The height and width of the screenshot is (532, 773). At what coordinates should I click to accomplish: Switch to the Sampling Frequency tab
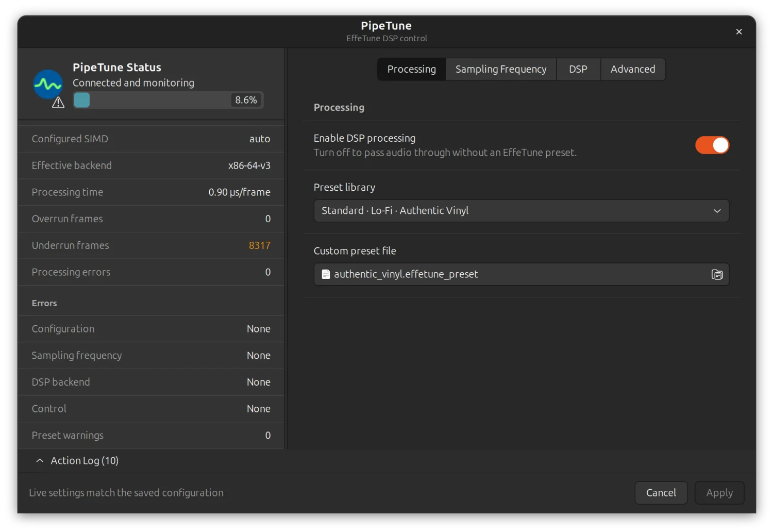pyautogui.click(x=501, y=69)
